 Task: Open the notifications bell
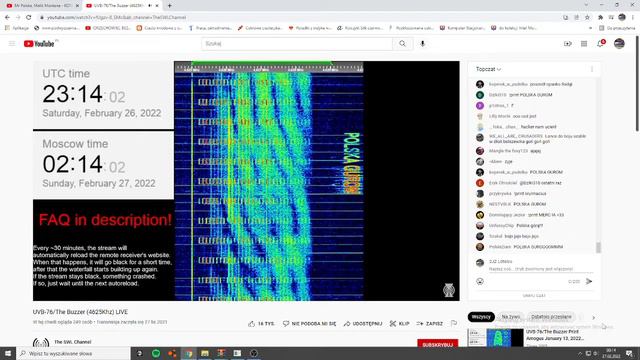600,44
